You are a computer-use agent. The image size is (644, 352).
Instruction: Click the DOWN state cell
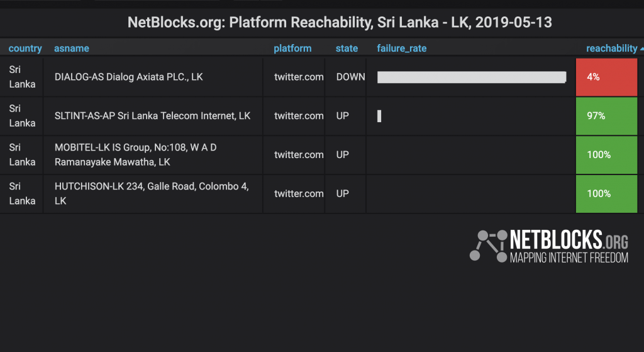click(x=350, y=77)
